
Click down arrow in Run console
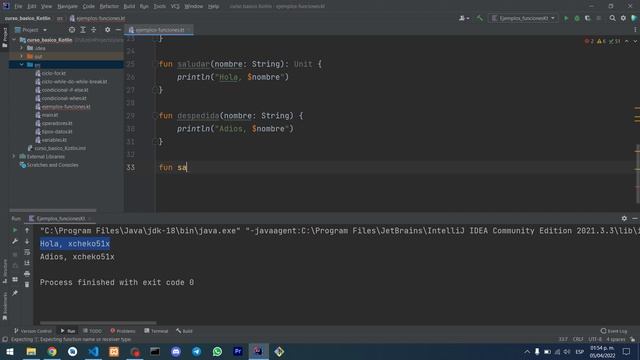click(x=27, y=242)
